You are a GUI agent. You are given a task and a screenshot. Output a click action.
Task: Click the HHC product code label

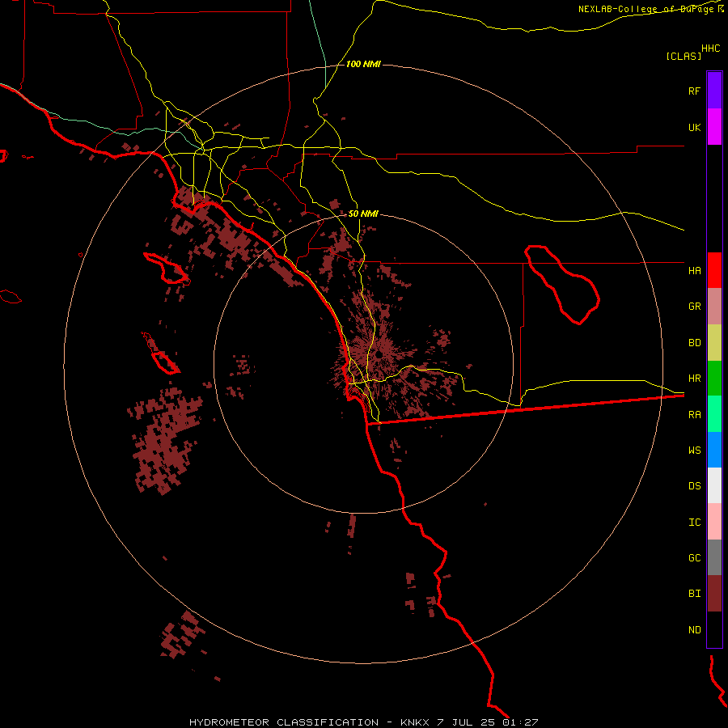710,49
